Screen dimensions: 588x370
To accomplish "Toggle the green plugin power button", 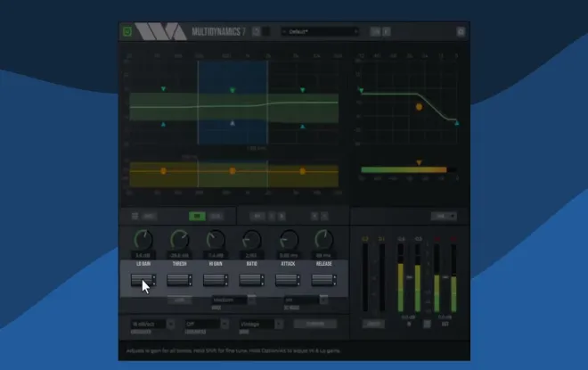I will (x=127, y=31).
